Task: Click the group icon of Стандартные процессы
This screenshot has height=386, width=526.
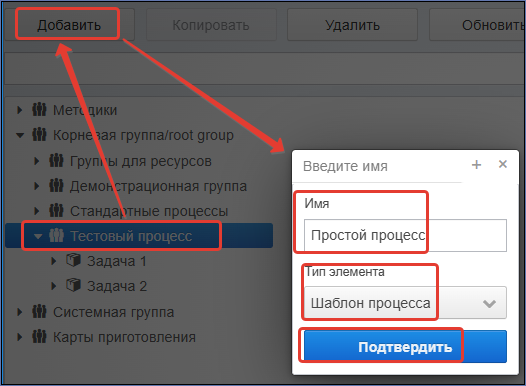Action: pyautogui.click(x=56, y=211)
